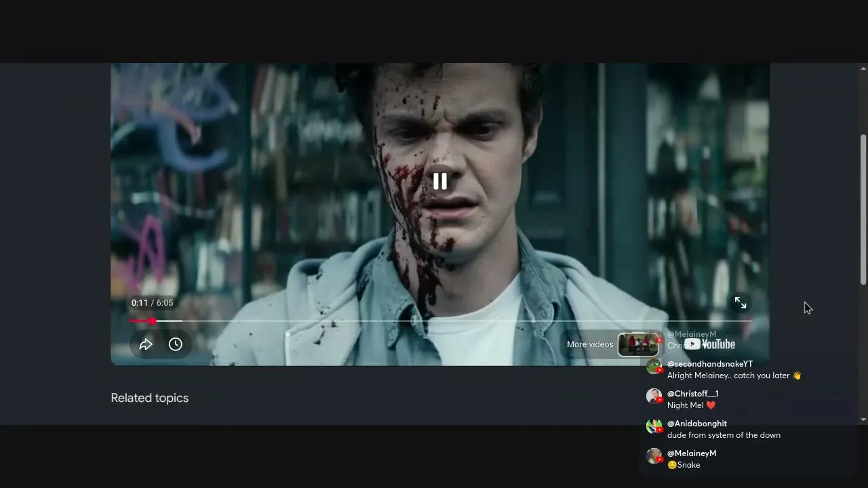Screen dimensions: 868x488
Task: Select the username @secondhandsnakeYT
Action: 710,364
